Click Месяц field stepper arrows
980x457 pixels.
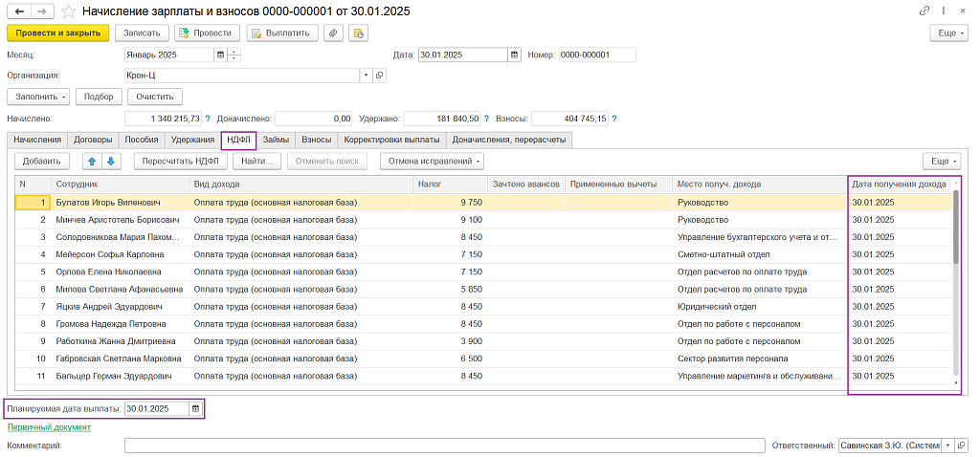(x=234, y=54)
